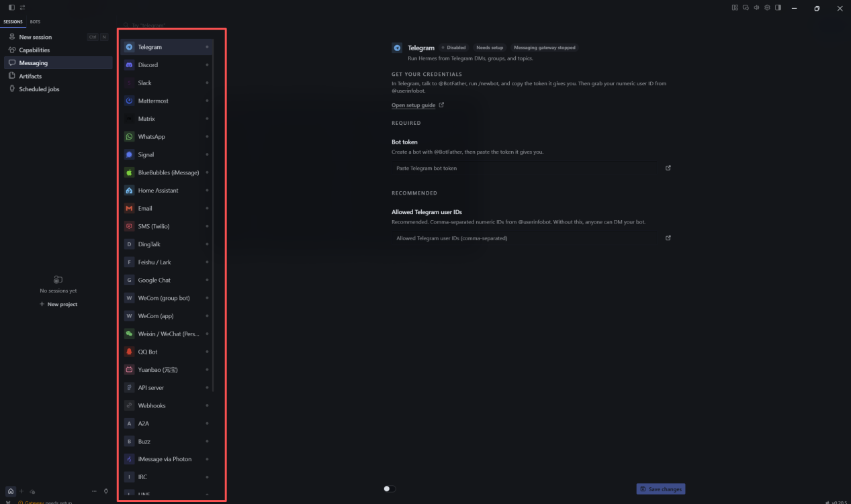The image size is (851, 504).
Task: Toggle the right side panel icon
Action: (x=778, y=7)
